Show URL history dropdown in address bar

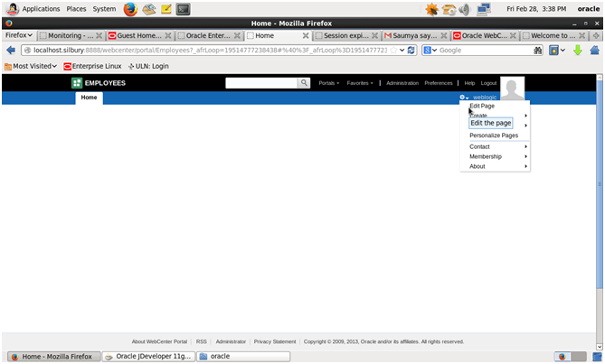pos(402,50)
